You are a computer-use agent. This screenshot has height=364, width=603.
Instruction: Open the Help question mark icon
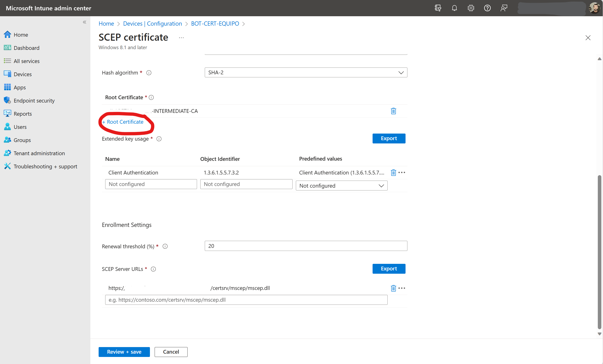point(487,8)
